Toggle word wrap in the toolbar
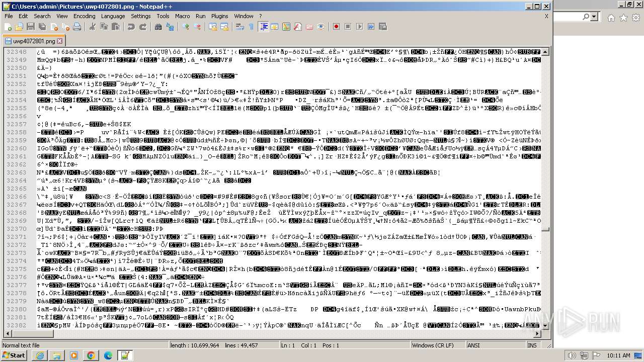This screenshot has width=644, height=362. pyautogui.click(x=239, y=27)
